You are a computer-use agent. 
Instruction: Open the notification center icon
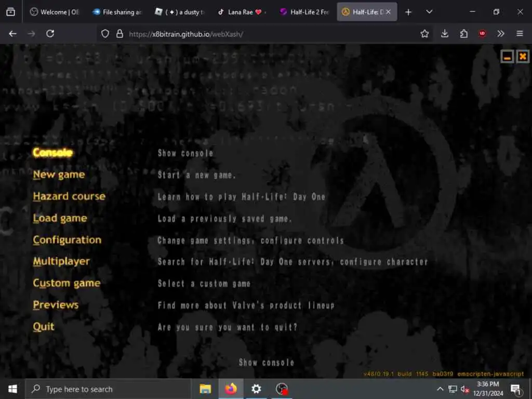pyautogui.click(x=516, y=389)
